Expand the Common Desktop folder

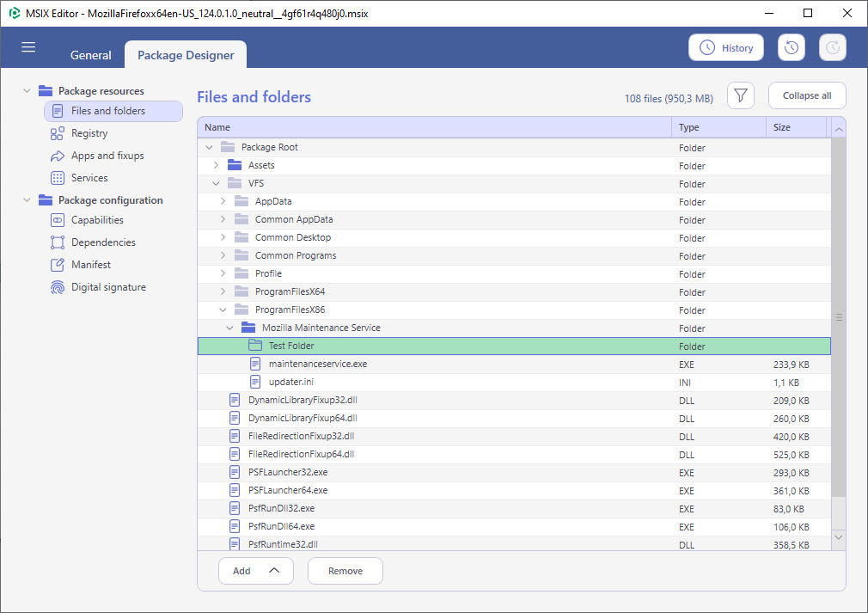tap(223, 237)
